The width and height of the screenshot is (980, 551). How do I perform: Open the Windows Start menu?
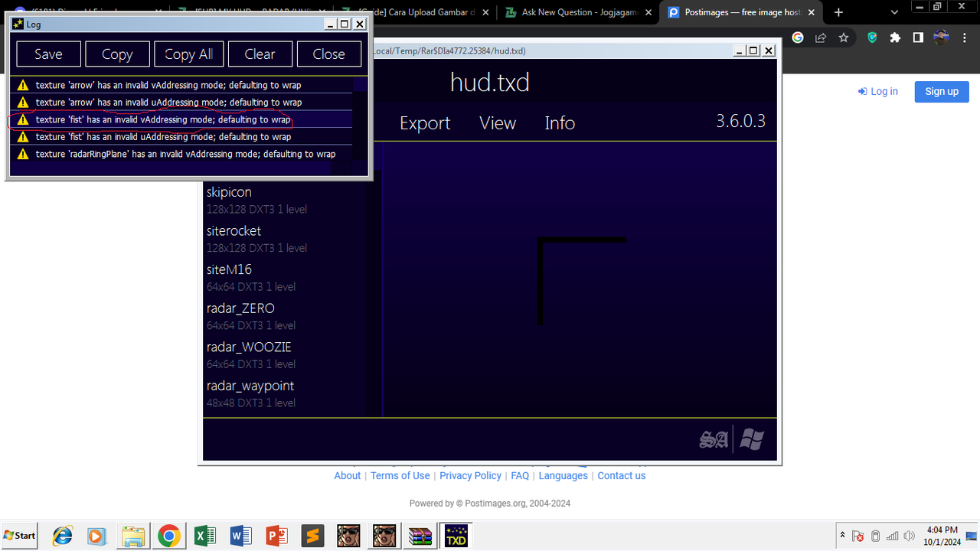coord(20,535)
